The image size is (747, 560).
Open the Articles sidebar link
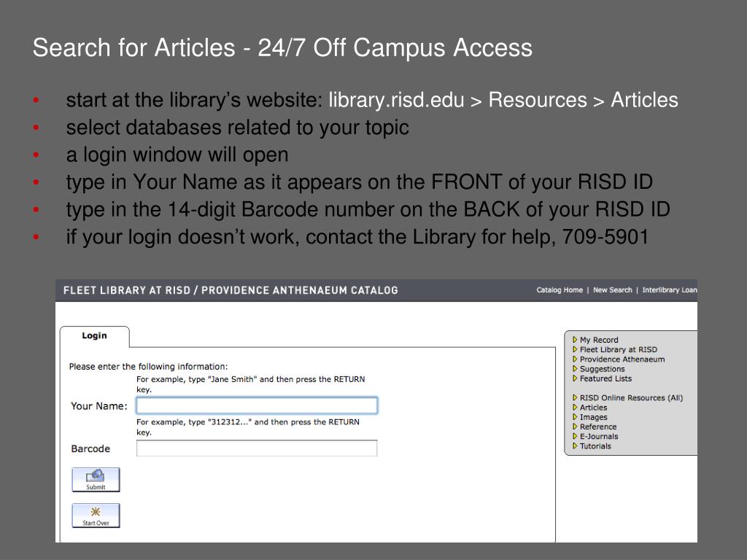593,408
